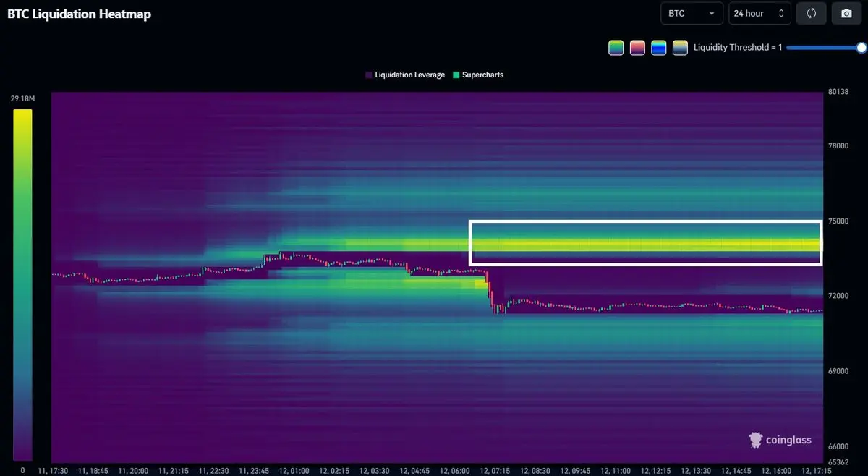This screenshot has height=476, width=868.
Task: Click the top of the color scale bar
Action: (22, 113)
